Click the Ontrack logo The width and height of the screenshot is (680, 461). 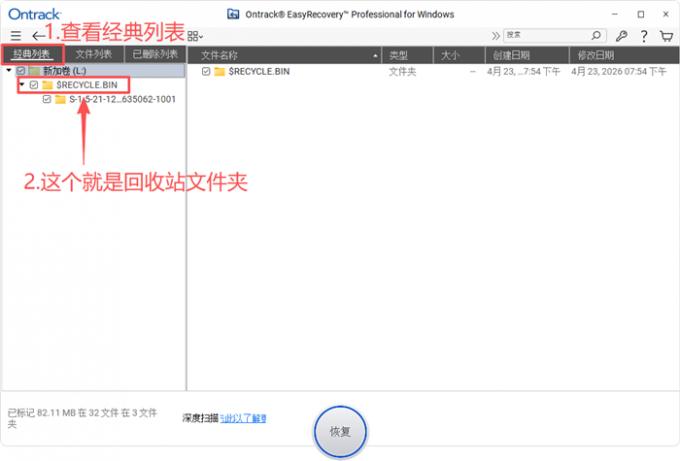coord(34,14)
